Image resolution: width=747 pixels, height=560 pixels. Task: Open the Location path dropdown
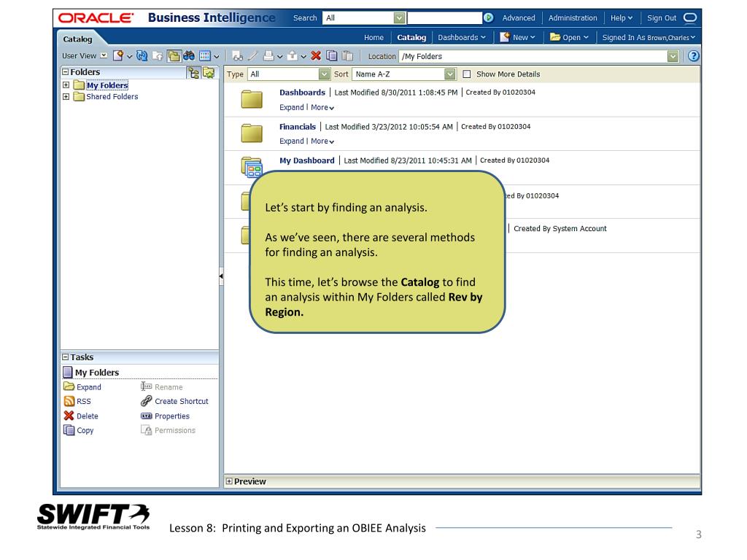point(673,57)
